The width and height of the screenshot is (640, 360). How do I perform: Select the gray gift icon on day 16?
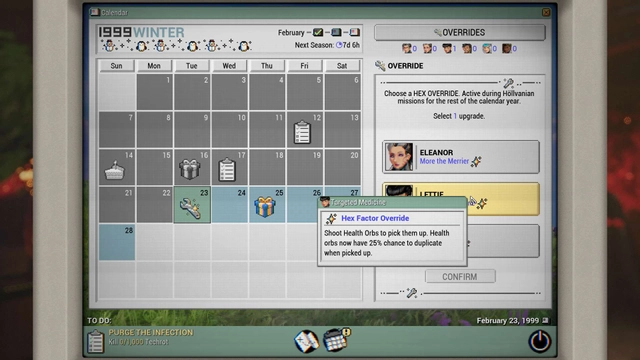coord(189,169)
